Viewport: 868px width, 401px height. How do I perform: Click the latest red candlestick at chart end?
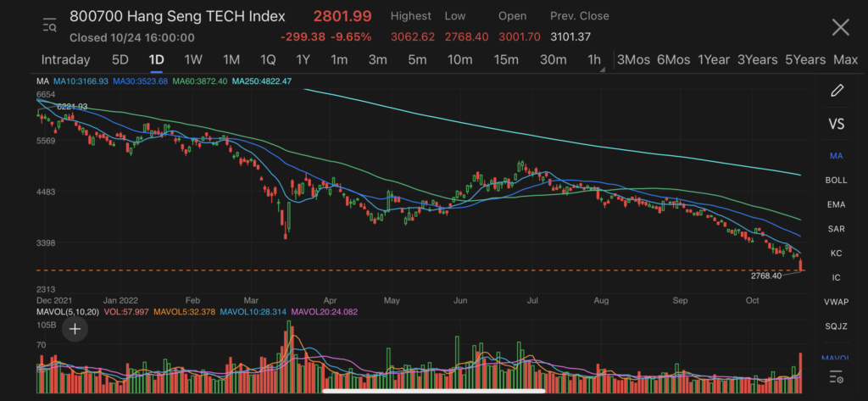click(800, 265)
